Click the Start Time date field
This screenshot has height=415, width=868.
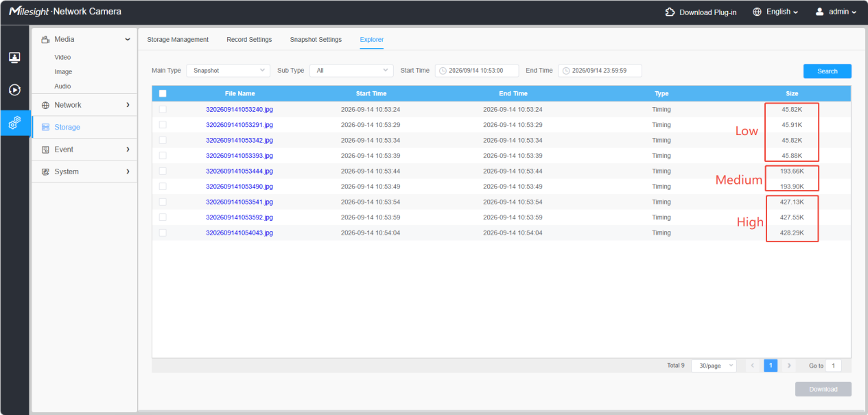(x=477, y=71)
